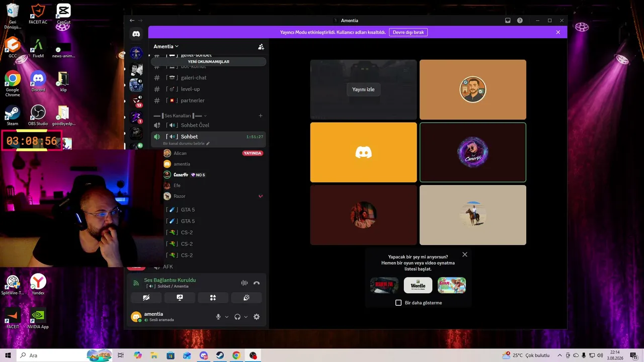Image resolution: width=644 pixels, height=362 pixels.
Task: Open the server with 1 notification
Action: pos(136,118)
